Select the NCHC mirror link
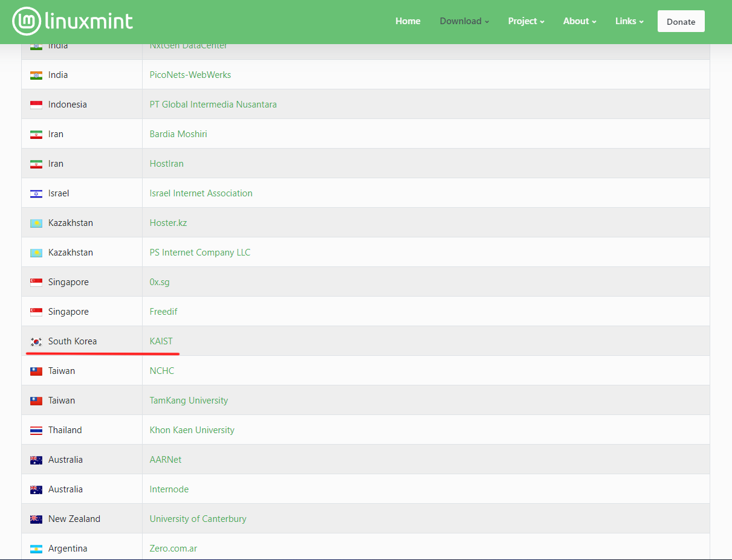The height and width of the screenshot is (560, 732). [x=162, y=371]
